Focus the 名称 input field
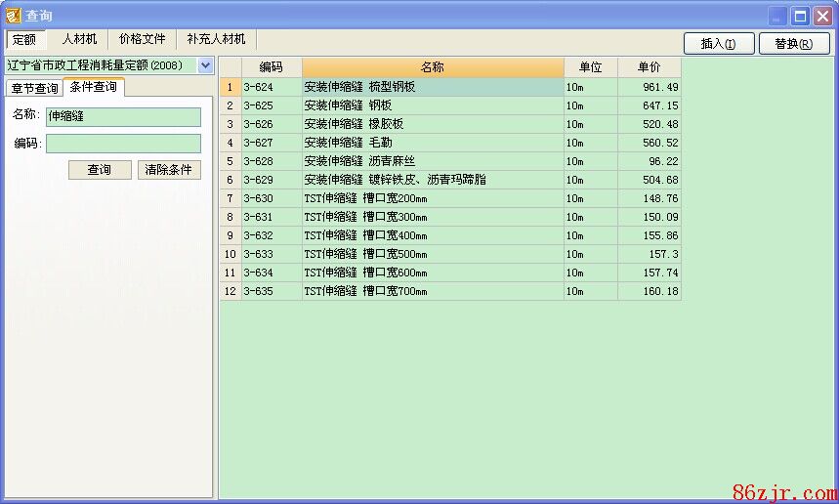 (x=123, y=117)
